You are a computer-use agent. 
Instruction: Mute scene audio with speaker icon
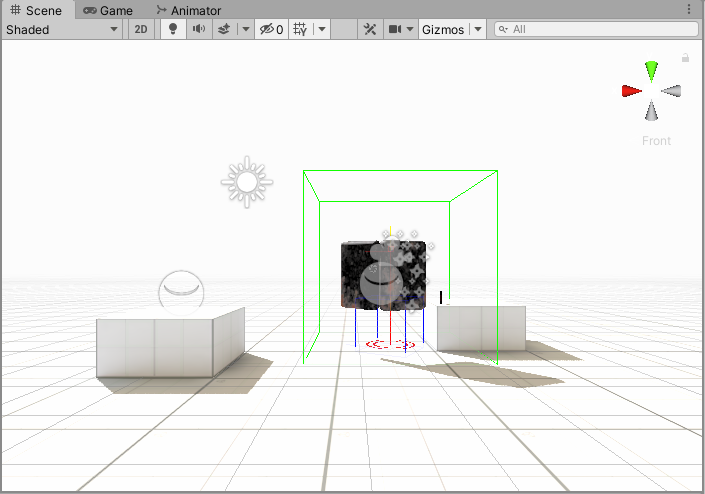pos(198,29)
